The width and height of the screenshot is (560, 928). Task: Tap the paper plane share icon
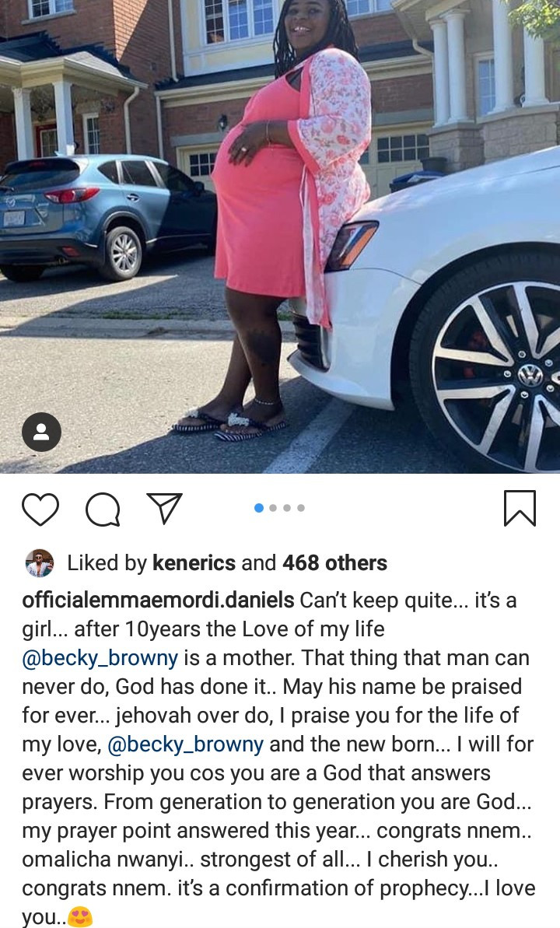(x=164, y=508)
